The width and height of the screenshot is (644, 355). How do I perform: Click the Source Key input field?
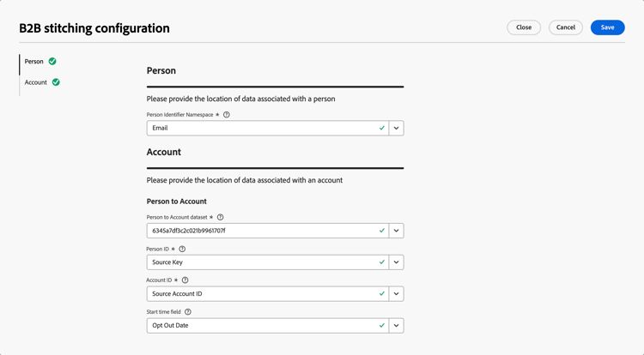pyautogui.click(x=268, y=262)
